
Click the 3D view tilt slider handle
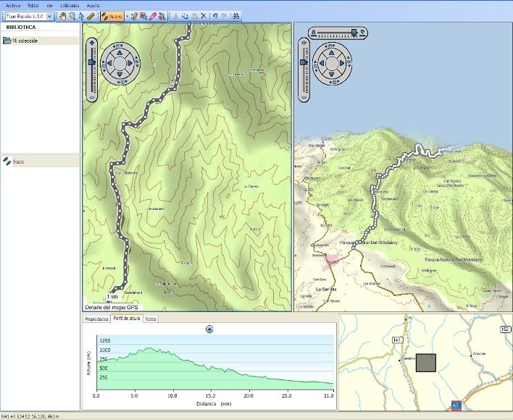coord(353,33)
